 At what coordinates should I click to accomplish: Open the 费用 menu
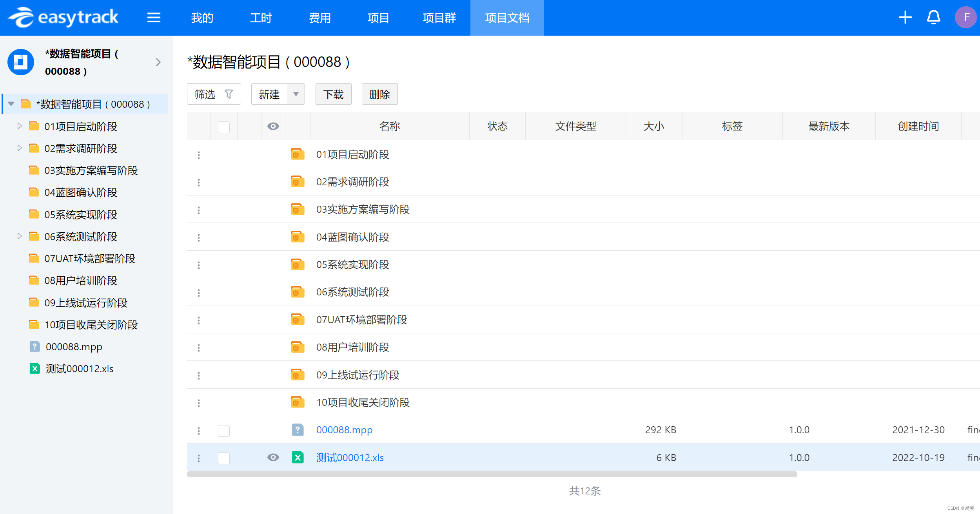click(319, 18)
